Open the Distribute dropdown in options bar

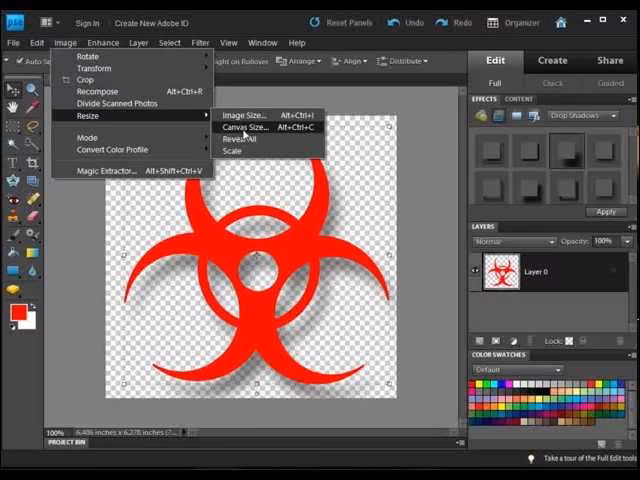coord(402,61)
